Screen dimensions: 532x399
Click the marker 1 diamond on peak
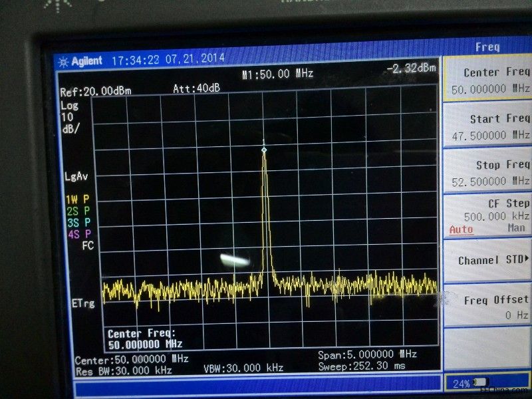(264, 150)
